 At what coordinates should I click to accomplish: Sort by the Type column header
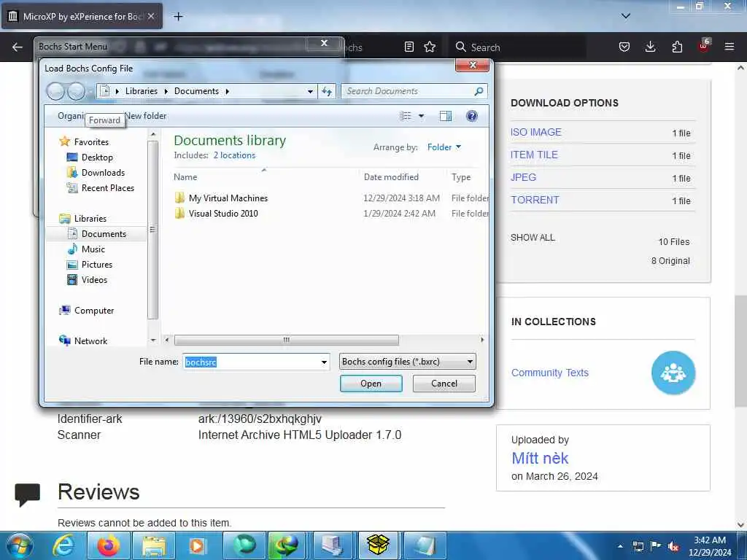[461, 177]
